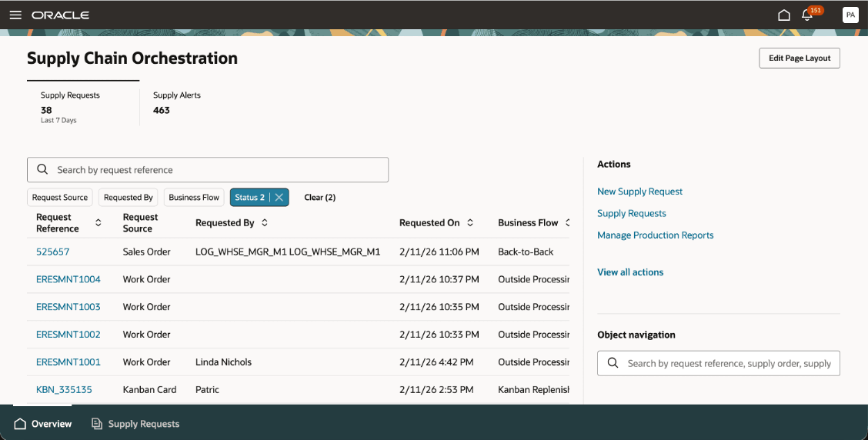Screen dimensions: 868x440
Task: Sort by Requested On column arrows
Action: [470, 222]
